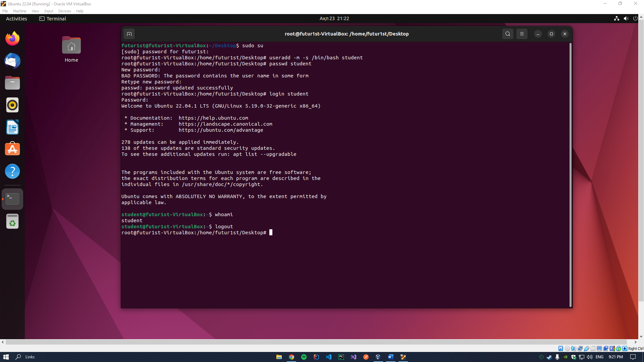Click help.ubuntu.com documentation URL
This screenshot has height=362, width=644.
point(213,118)
